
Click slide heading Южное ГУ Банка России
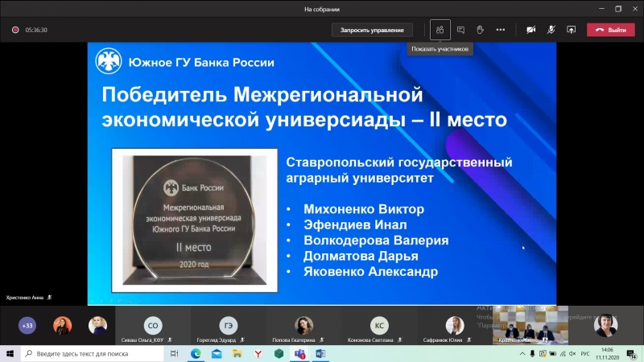coord(201,63)
